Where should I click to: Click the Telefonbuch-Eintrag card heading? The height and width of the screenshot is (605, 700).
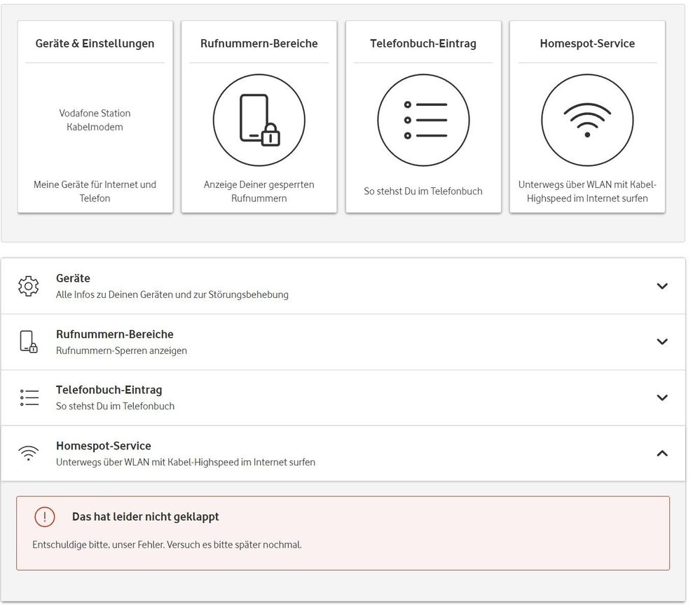[x=423, y=43]
